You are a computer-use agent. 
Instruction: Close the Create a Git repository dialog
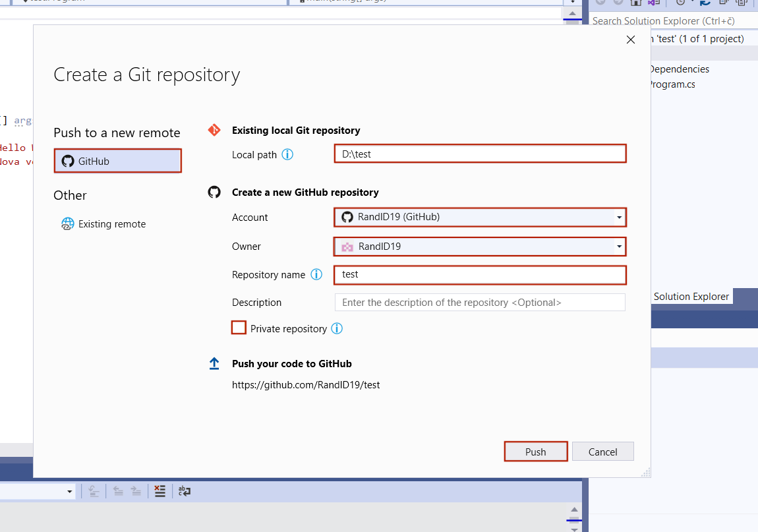coord(630,40)
